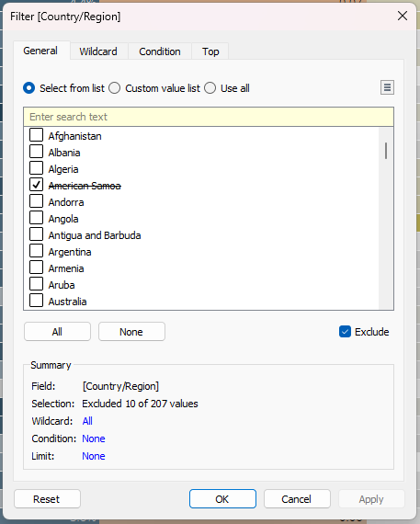This screenshot has height=524, width=420.
Task: Click the "Excluded 10 of 207 values" text
Action: coord(140,404)
